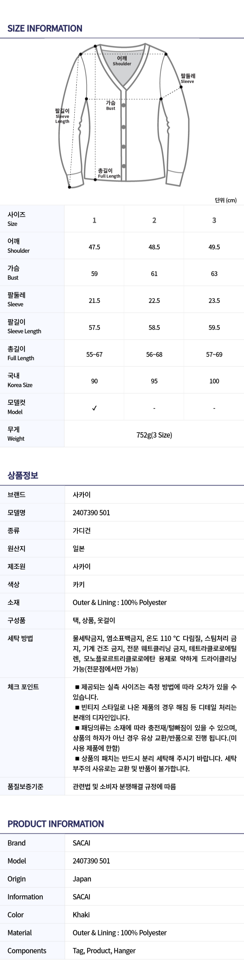Click the 세탁 방법 row label
244x980 pixels.
pos(20,638)
